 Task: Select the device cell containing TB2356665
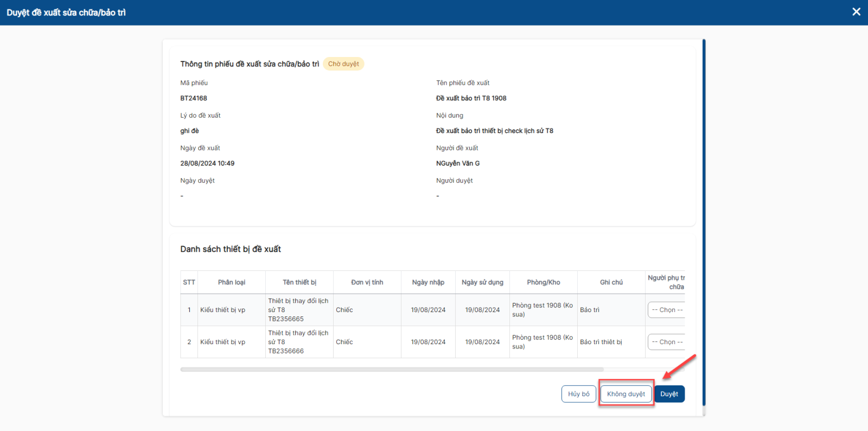point(299,310)
